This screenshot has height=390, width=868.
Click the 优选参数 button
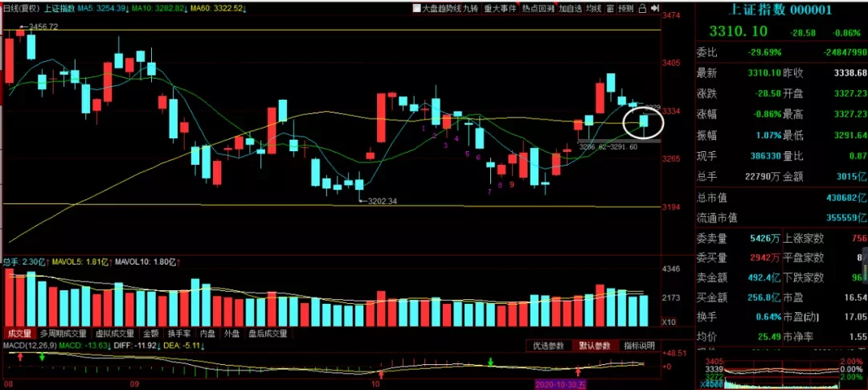[548, 346]
